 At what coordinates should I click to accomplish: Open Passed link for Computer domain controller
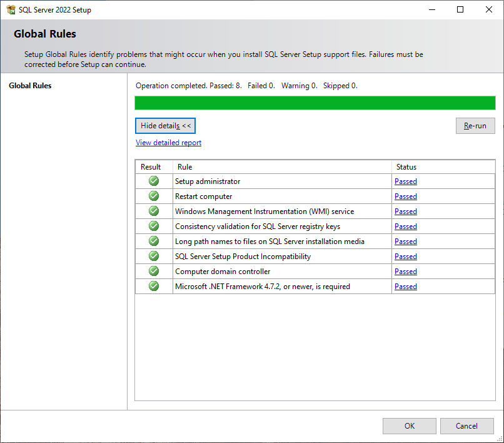(405, 272)
